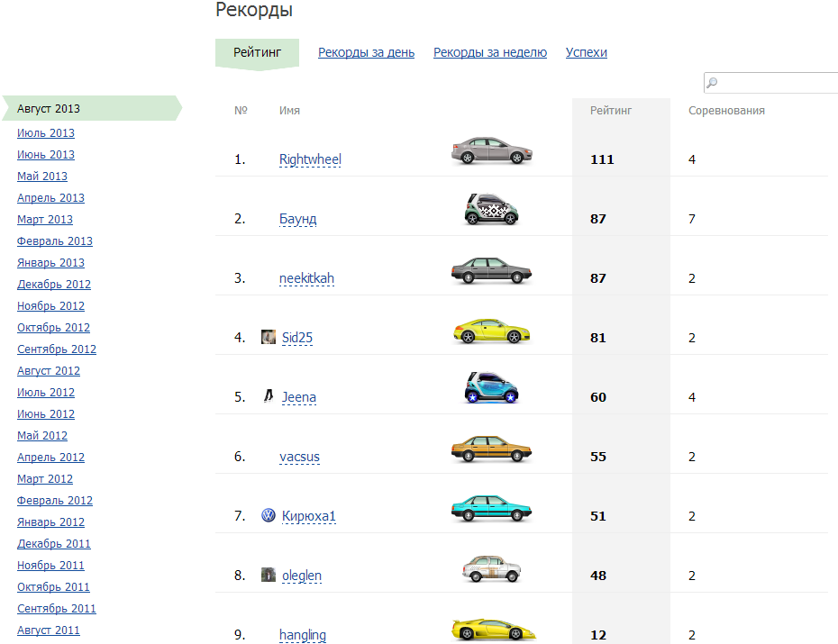Open Ноябрь 2012 records

(x=50, y=306)
